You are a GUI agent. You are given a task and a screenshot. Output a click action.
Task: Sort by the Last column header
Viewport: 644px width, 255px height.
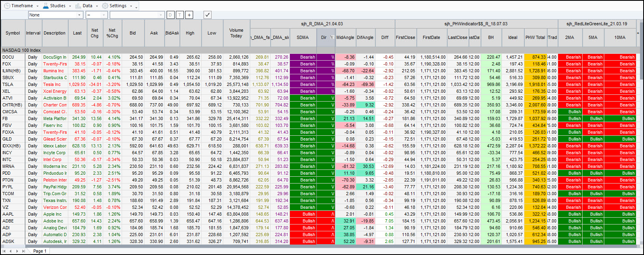click(77, 33)
